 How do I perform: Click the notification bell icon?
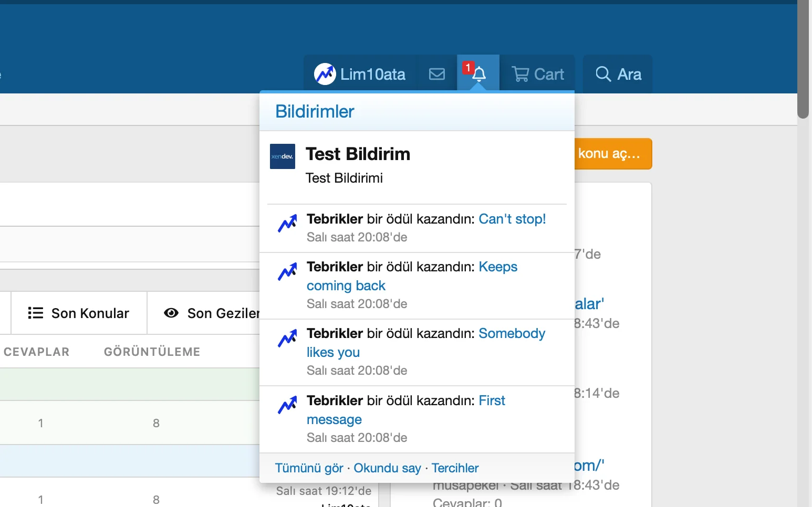(x=478, y=74)
